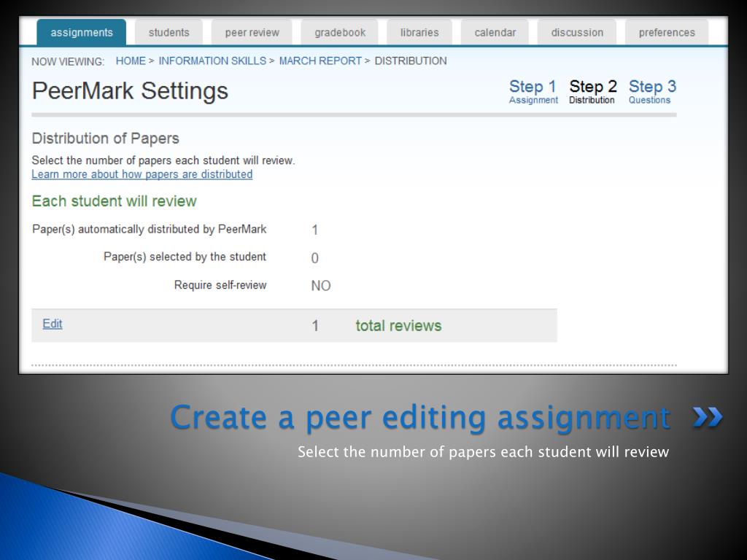Click 'Paper(s) automatically distributed by PeerMark' label
The image size is (747, 560).
tap(149, 230)
